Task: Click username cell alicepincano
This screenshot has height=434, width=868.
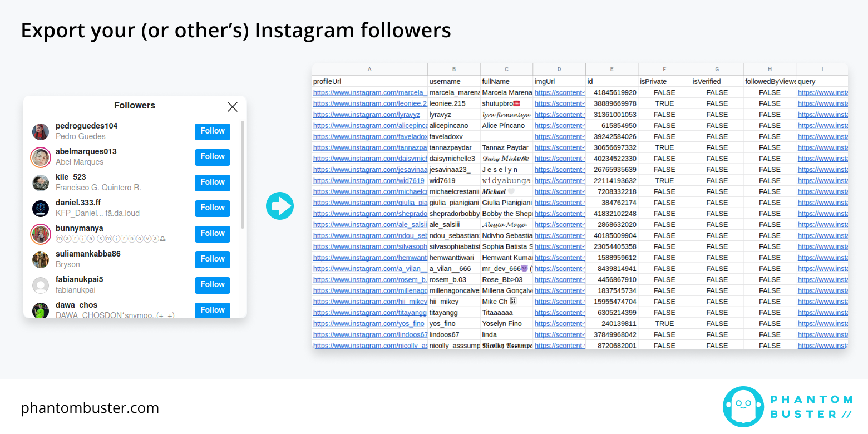Action: 454,126
